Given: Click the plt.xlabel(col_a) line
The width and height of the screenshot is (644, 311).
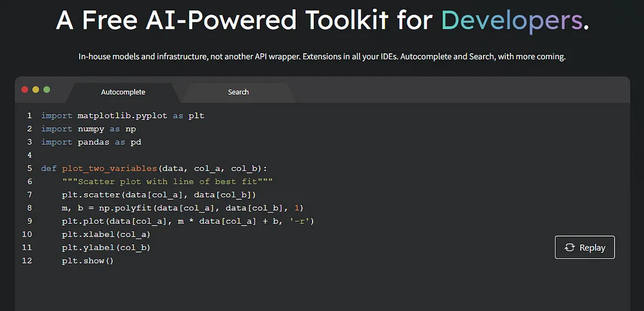Looking at the screenshot, I should click(x=106, y=234).
